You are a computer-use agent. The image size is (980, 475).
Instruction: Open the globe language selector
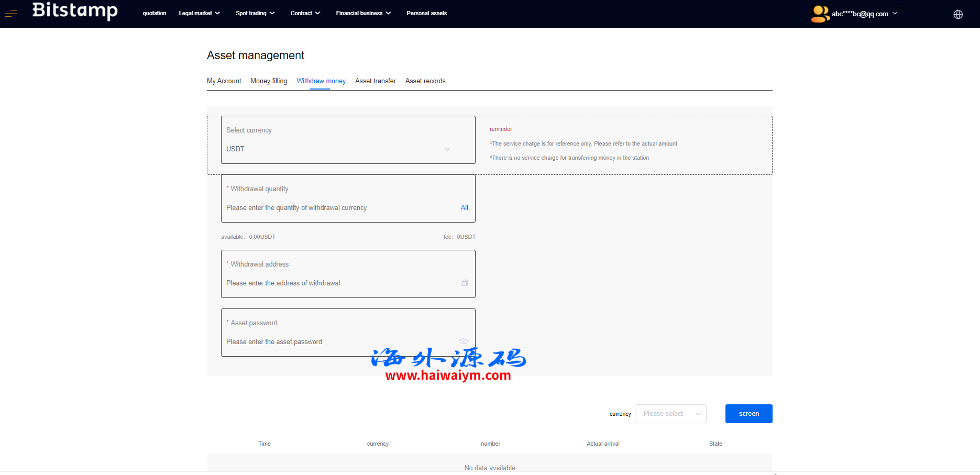point(958,14)
